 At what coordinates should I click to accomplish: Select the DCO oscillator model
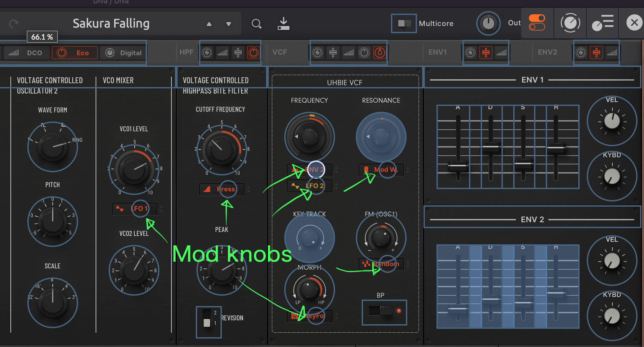click(27, 53)
